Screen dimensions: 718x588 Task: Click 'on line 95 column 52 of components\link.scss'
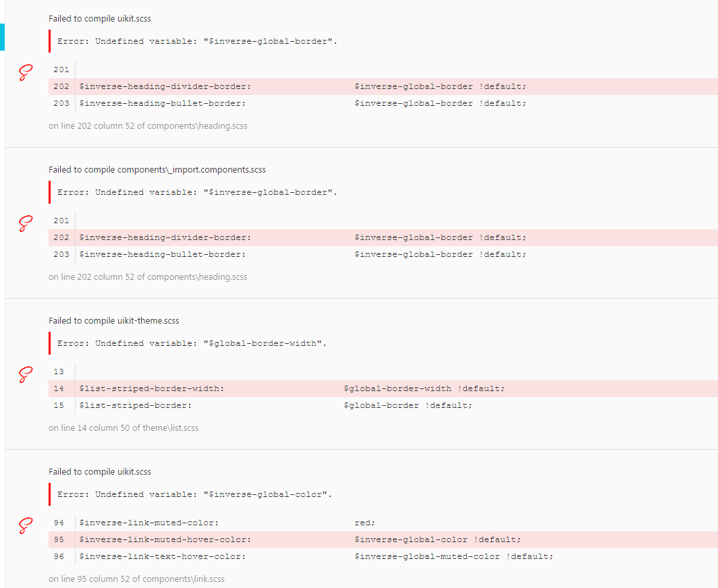(136, 579)
